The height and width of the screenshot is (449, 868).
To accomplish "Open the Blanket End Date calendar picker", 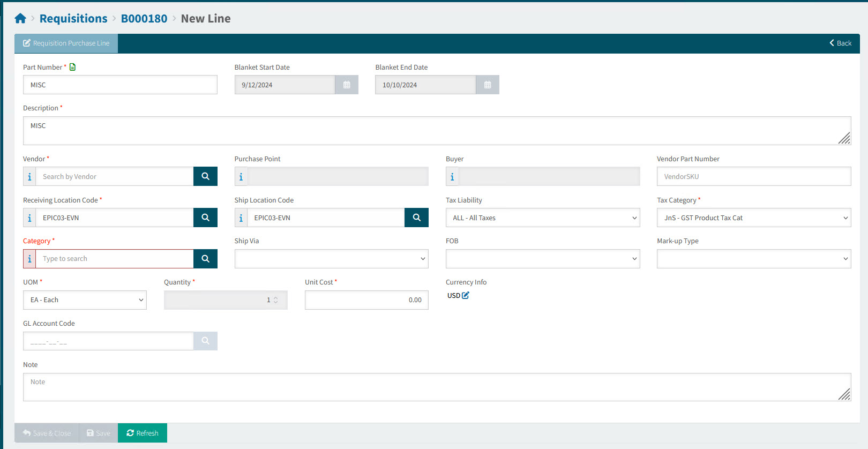I will coord(488,85).
